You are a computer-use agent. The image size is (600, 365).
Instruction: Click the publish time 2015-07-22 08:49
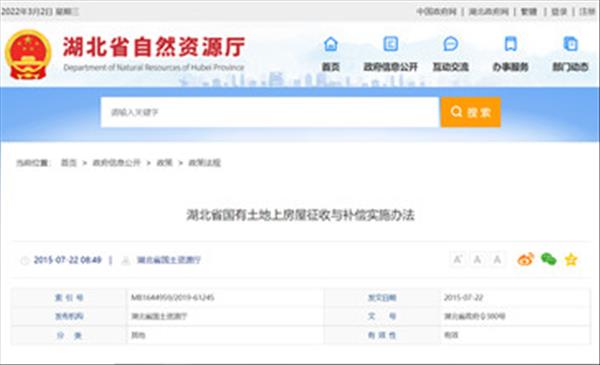(x=68, y=260)
